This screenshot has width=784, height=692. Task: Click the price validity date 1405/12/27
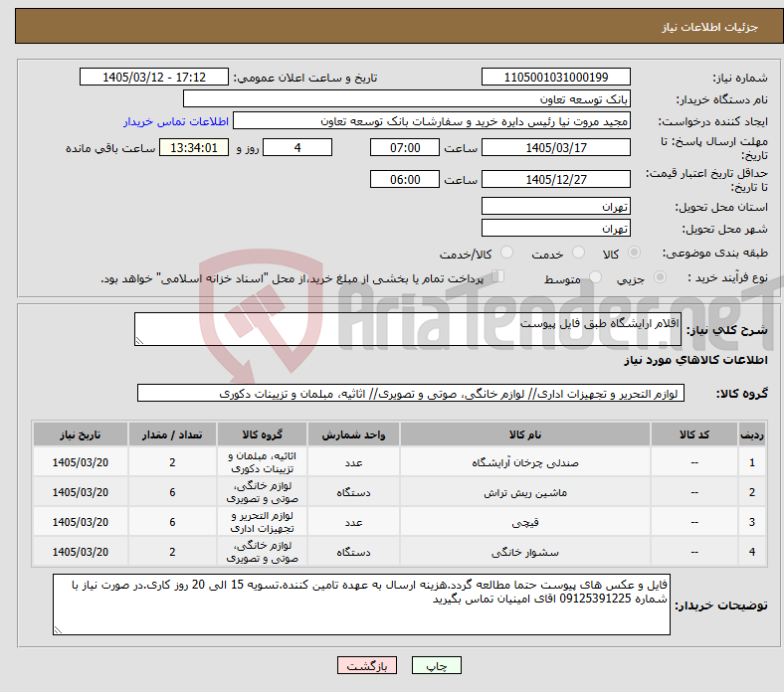(555, 179)
